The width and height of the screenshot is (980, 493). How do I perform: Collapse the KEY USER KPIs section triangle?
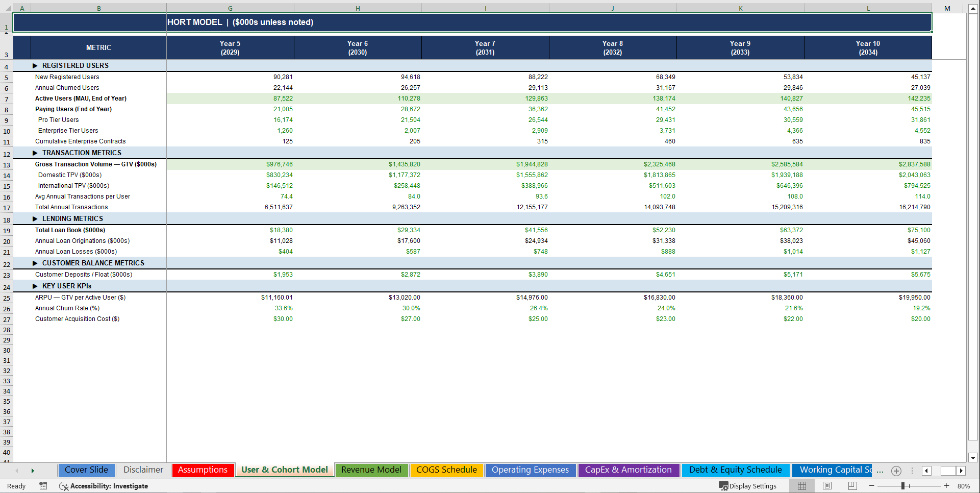(x=35, y=286)
